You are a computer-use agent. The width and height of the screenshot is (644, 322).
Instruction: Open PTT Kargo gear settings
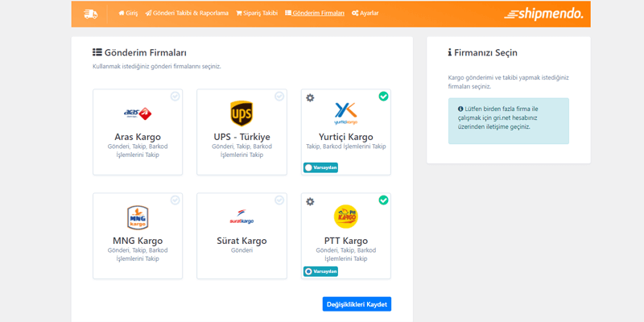click(x=310, y=202)
